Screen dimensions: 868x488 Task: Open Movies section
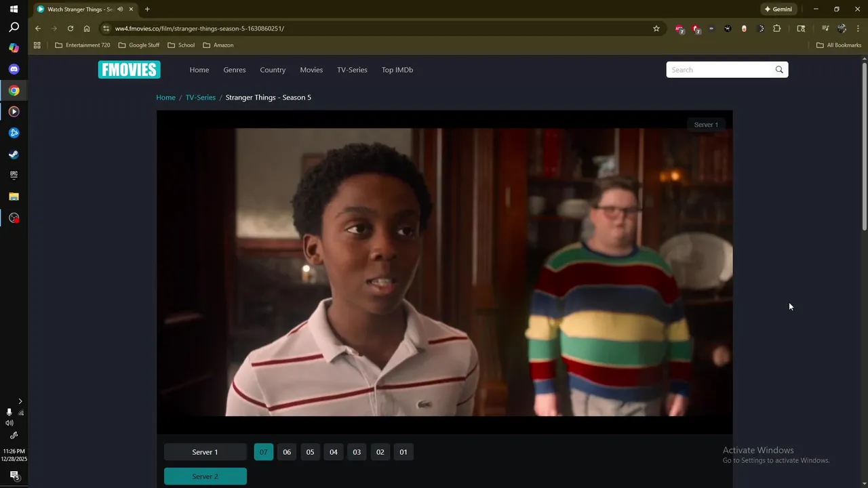(311, 70)
